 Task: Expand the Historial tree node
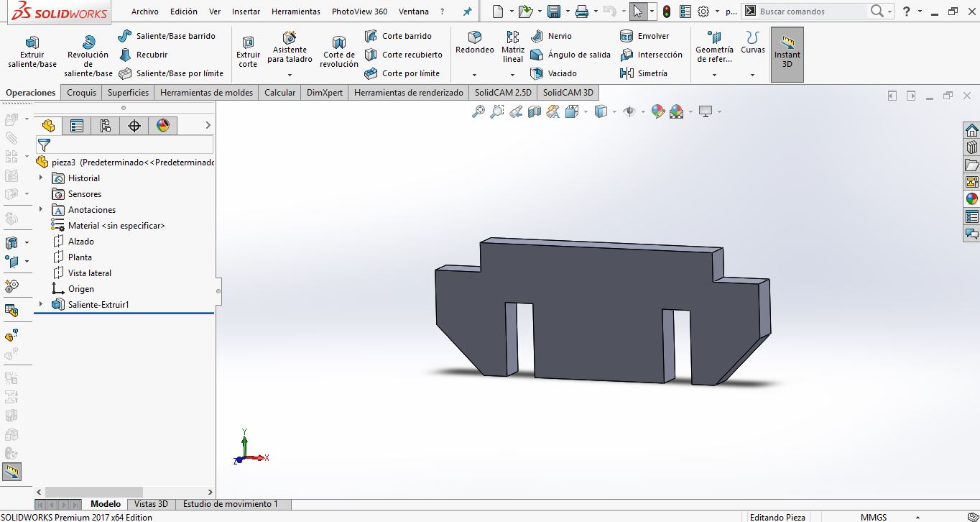click(x=41, y=178)
